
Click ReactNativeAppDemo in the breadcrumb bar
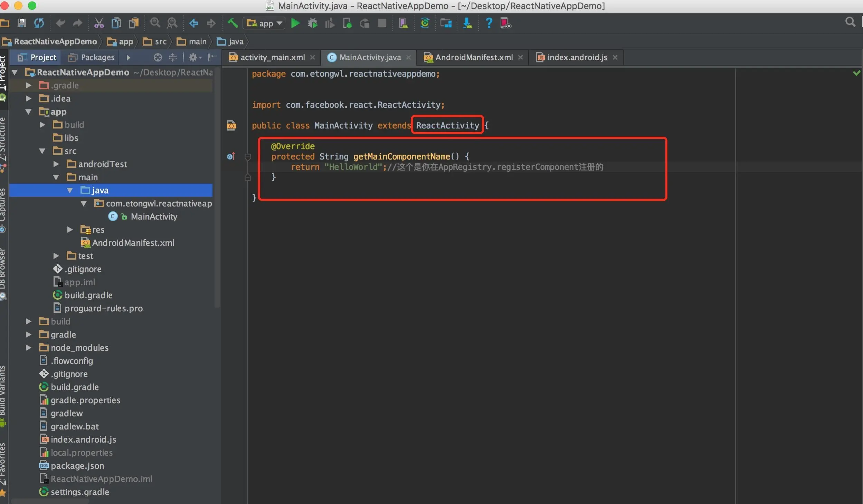(50, 42)
